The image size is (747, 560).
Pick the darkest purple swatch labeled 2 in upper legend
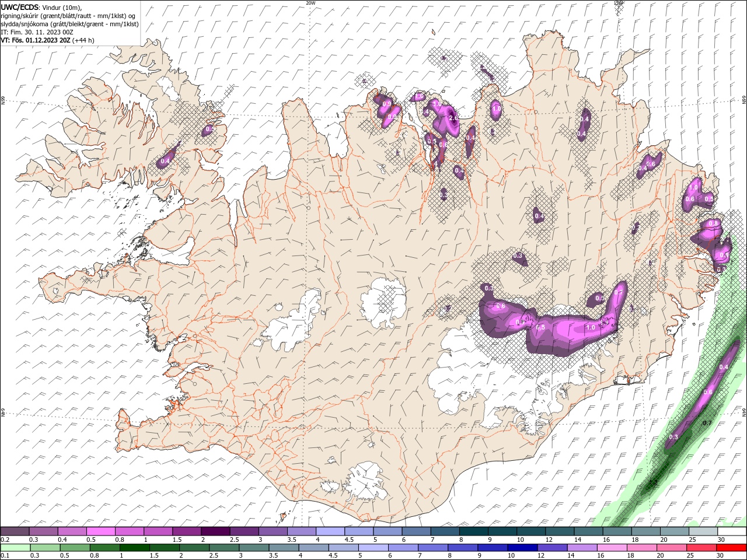(215, 531)
